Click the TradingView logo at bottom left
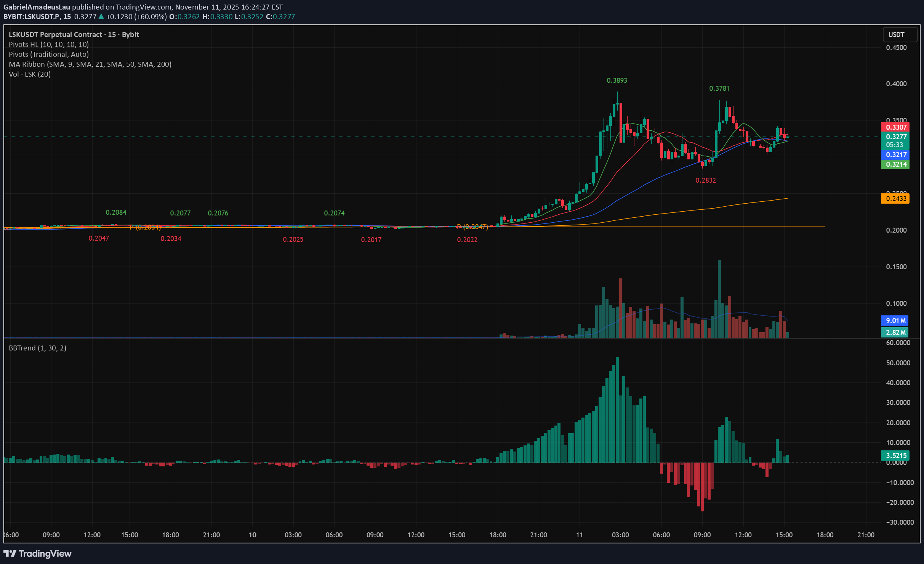The width and height of the screenshot is (924, 564). (37, 553)
